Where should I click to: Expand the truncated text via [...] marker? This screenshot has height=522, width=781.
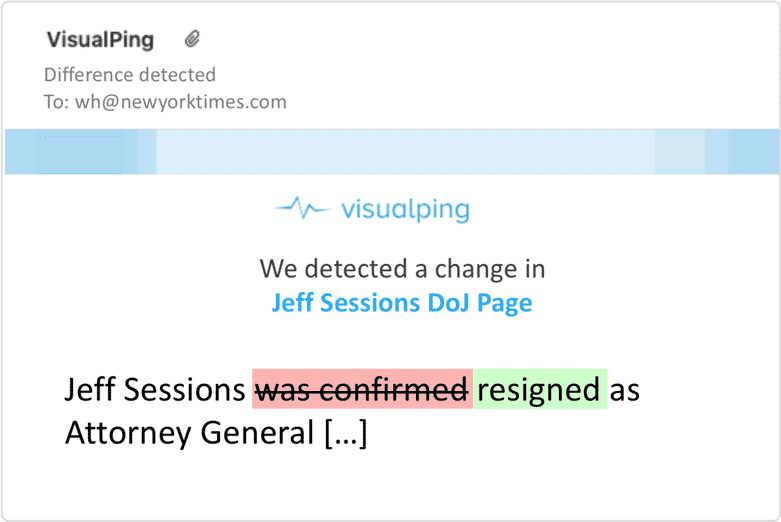[346, 433]
